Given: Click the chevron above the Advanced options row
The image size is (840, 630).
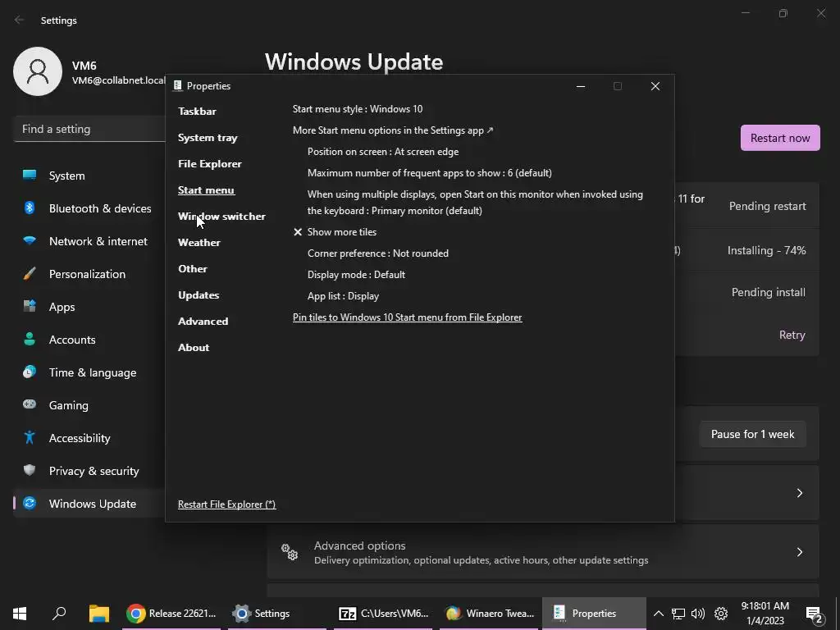Looking at the screenshot, I should tap(799, 493).
